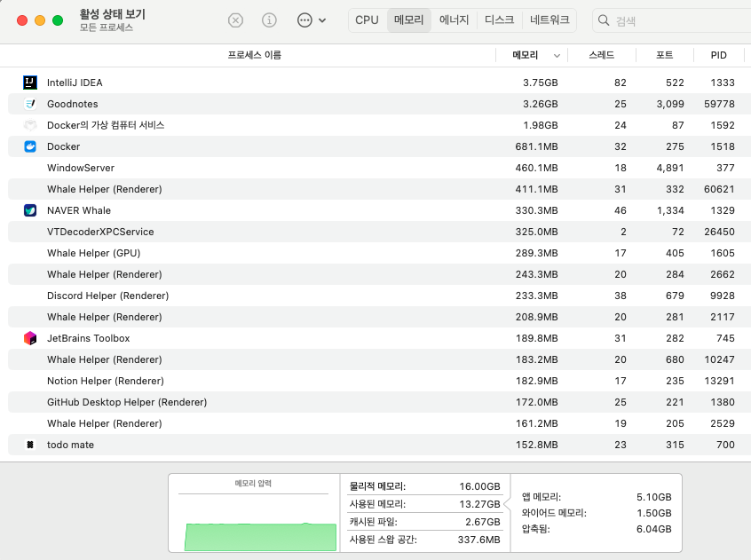Sort by 프로세스 이름 column header

tap(254, 55)
